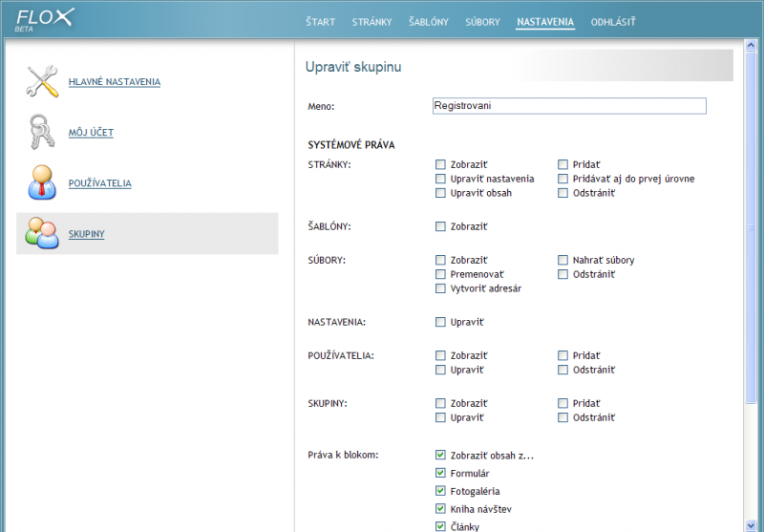Click the group of users Skupiny icon
The image size is (764, 532).
coord(42,233)
